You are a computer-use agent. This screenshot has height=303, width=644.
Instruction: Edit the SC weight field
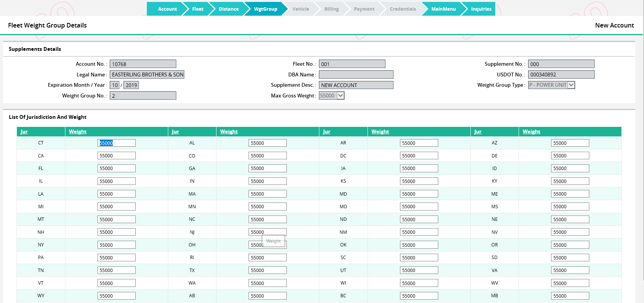[419, 258]
